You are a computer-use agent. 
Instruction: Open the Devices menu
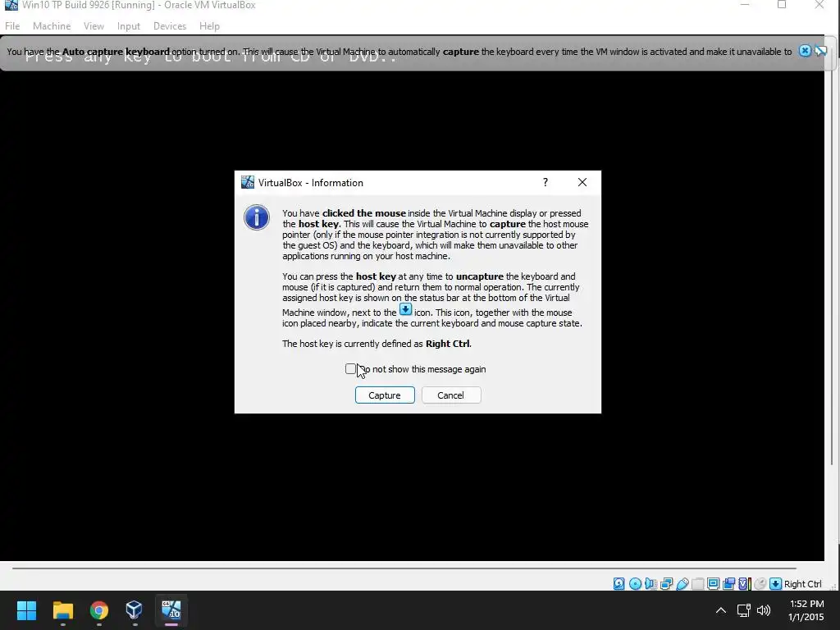(x=170, y=25)
